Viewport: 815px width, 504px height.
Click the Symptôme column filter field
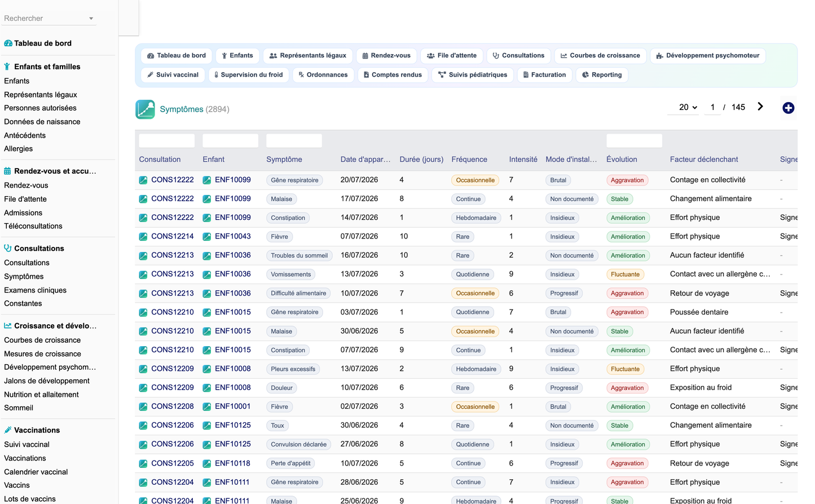coord(294,141)
